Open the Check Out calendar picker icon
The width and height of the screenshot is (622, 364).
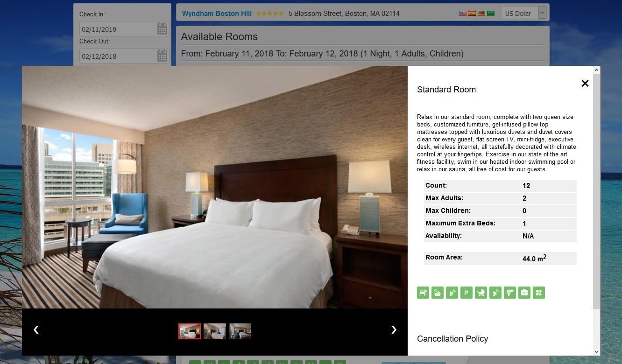click(x=162, y=56)
